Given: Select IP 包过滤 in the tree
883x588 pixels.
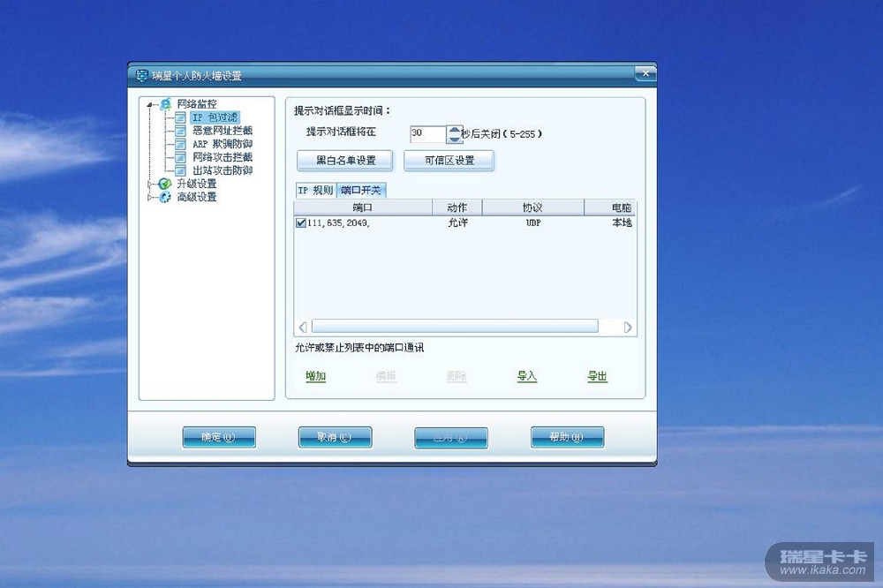Looking at the screenshot, I should click(215, 117).
